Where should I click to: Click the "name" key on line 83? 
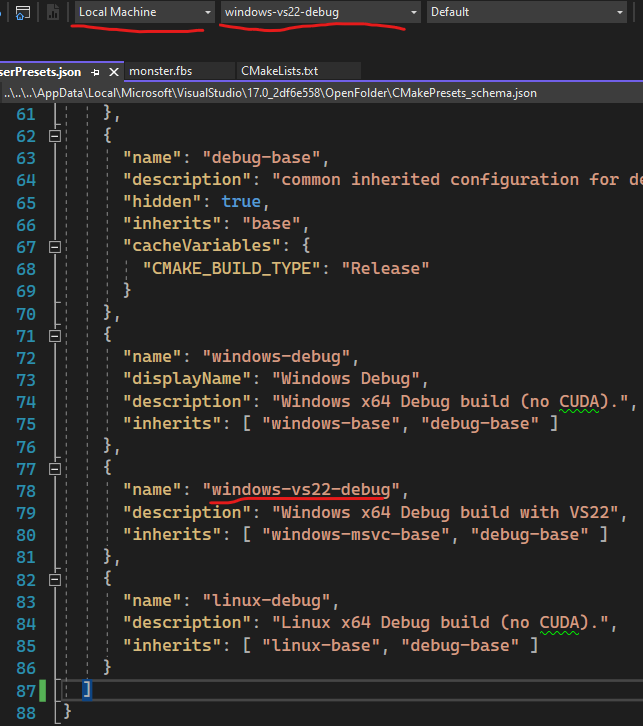[152, 601]
